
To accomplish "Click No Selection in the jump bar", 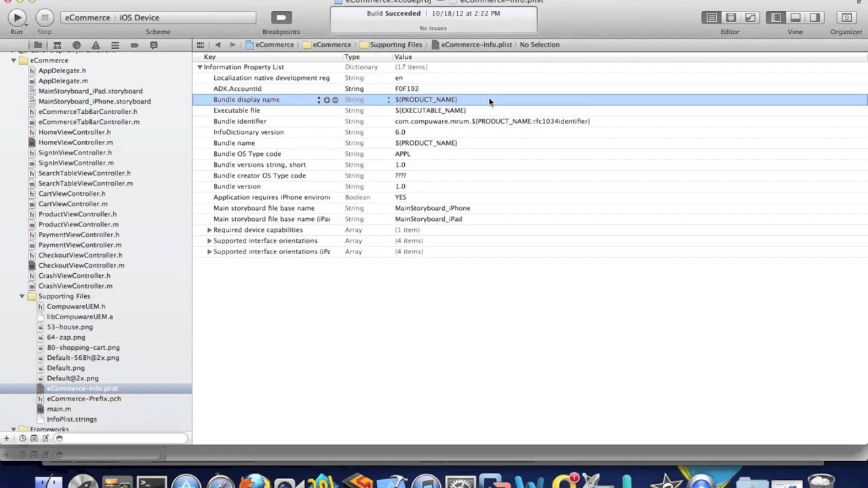I will pyautogui.click(x=540, y=45).
